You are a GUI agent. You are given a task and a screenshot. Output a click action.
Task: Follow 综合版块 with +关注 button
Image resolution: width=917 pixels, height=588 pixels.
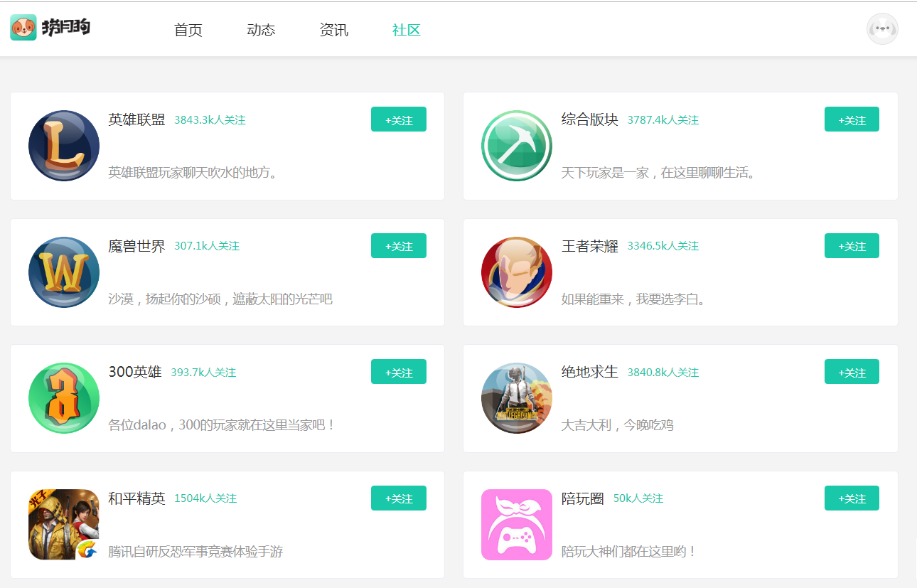pos(852,119)
